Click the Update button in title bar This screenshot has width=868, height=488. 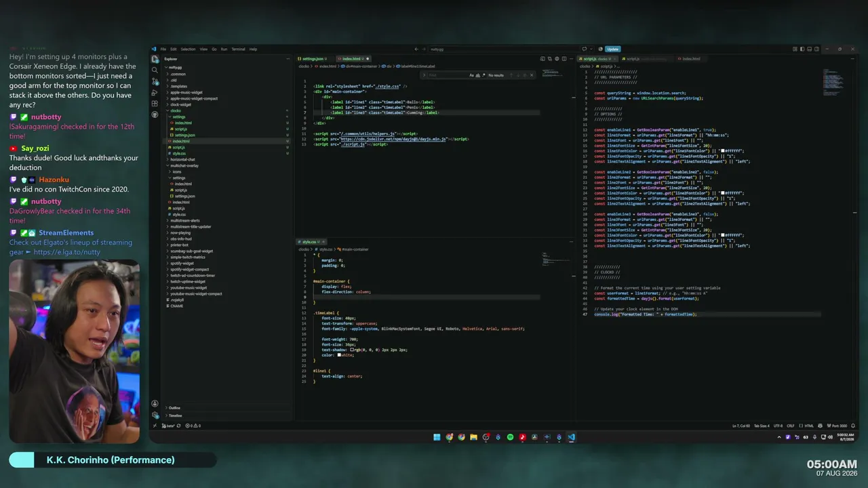(612, 49)
